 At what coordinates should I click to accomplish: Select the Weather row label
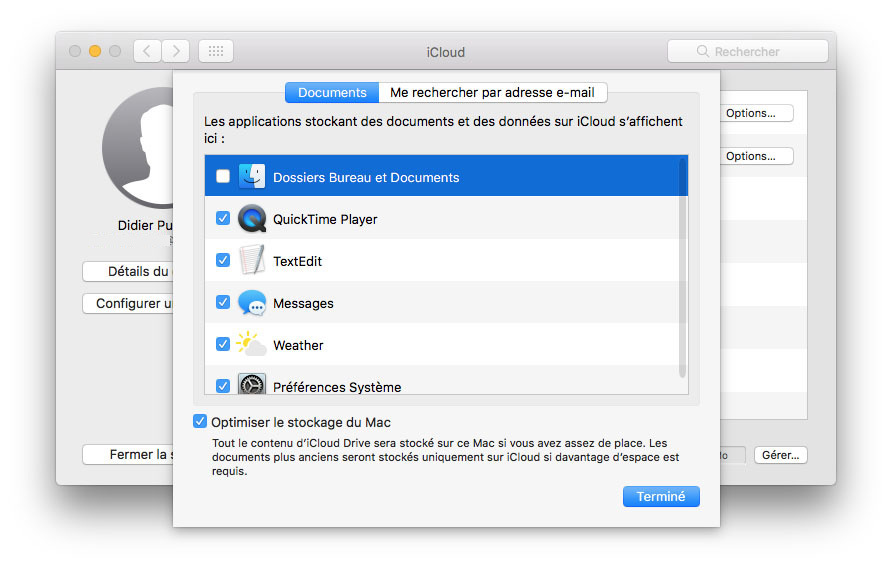[298, 345]
